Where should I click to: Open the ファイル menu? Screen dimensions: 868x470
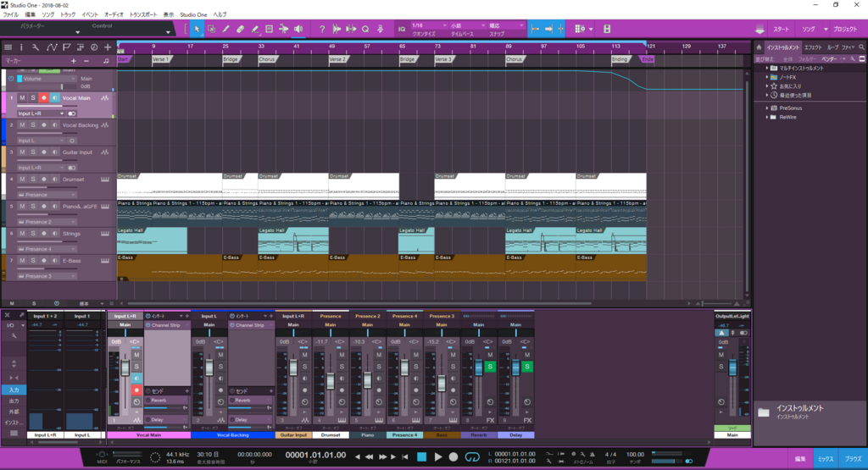(x=10, y=14)
